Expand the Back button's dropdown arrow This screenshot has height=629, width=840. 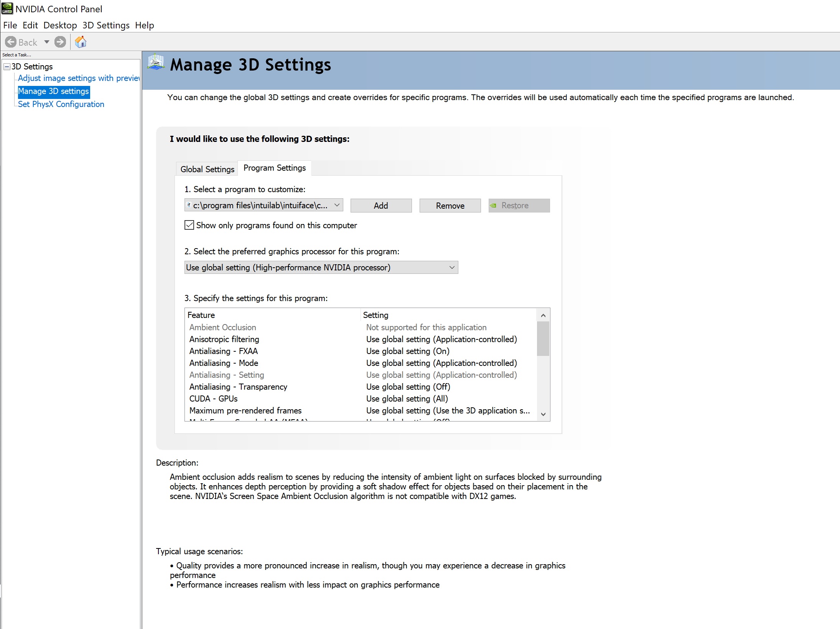pos(47,42)
